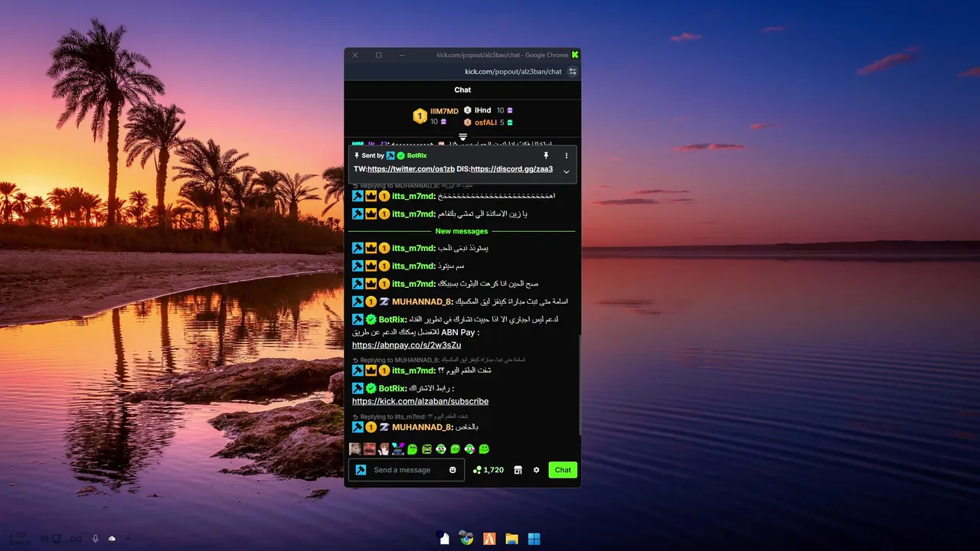Click MUHANNAD_8 username in last message
This screenshot has width=980, height=551.
(x=423, y=427)
